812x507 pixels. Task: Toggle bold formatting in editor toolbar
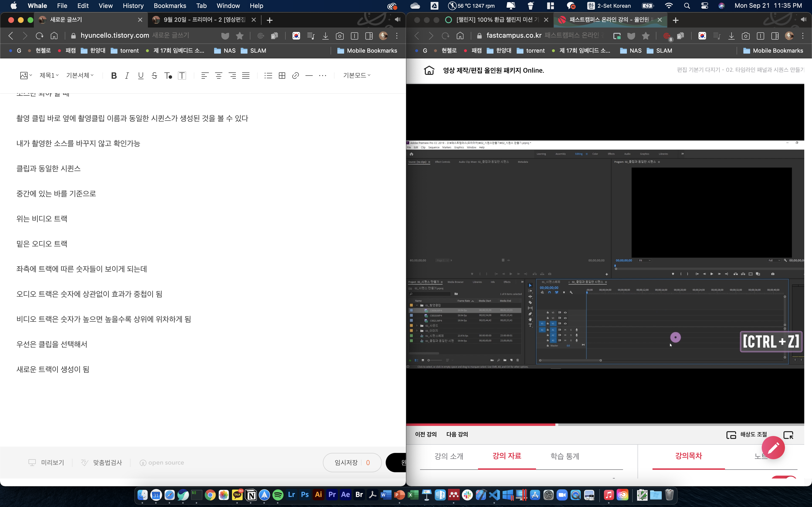tap(114, 76)
